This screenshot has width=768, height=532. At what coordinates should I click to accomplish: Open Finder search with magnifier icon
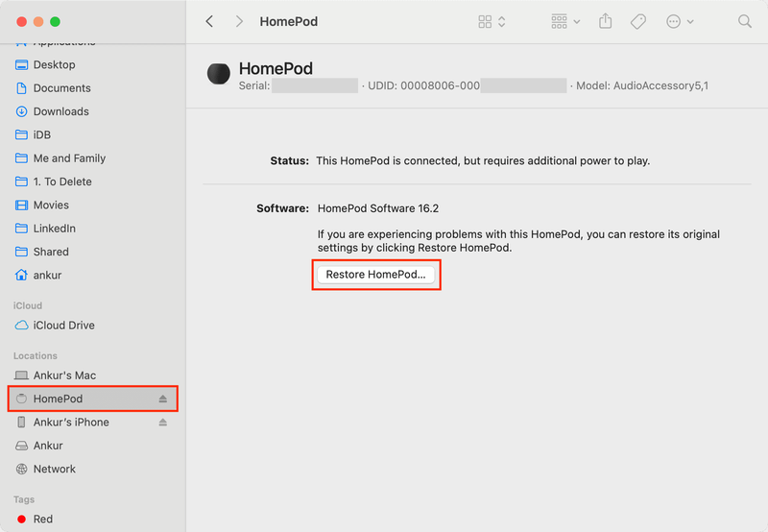pos(745,21)
